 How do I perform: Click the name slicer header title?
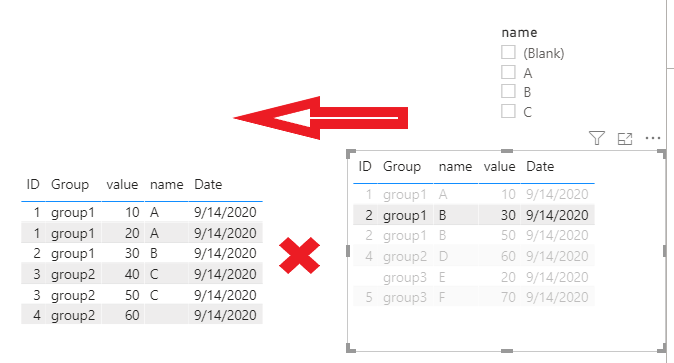pos(519,33)
